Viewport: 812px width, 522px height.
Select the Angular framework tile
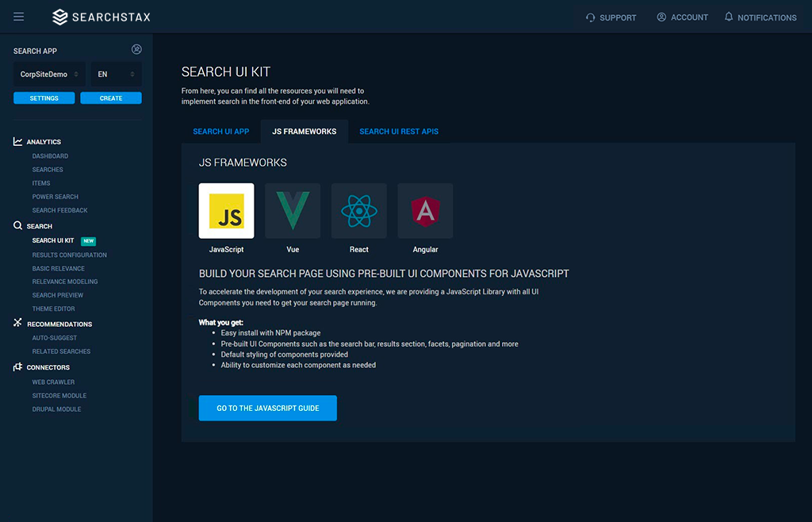coord(425,211)
